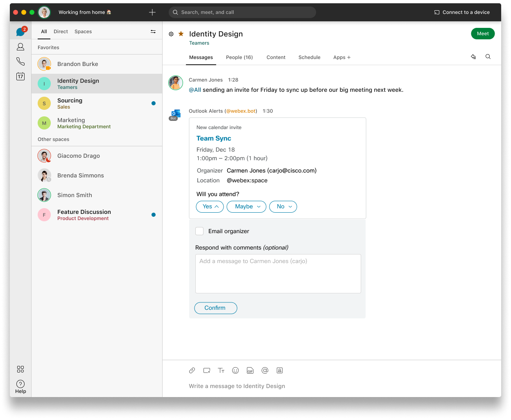This screenshot has width=511, height=420.
Task: Open the apps grid icon
Action: (x=20, y=369)
